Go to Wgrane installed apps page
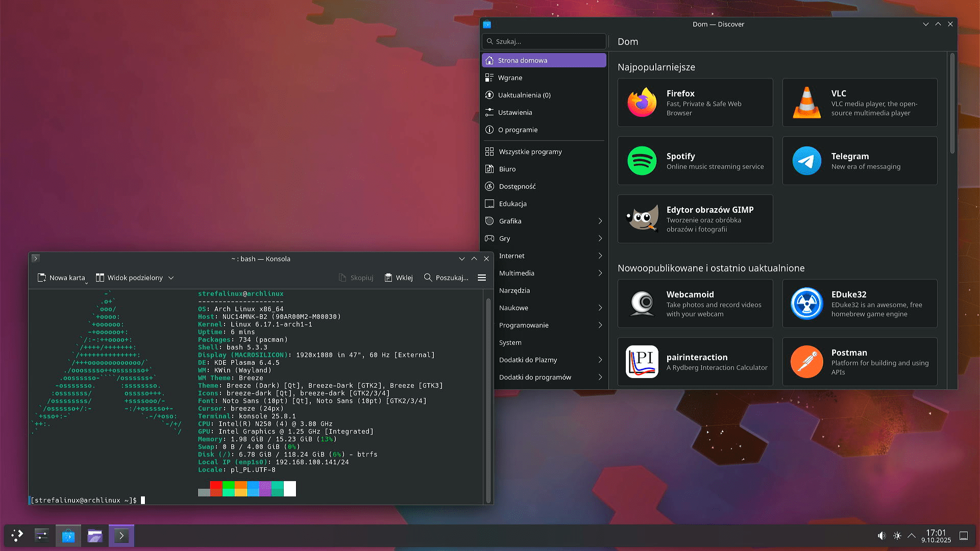Viewport: 980px width, 551px height. [510, 78]
